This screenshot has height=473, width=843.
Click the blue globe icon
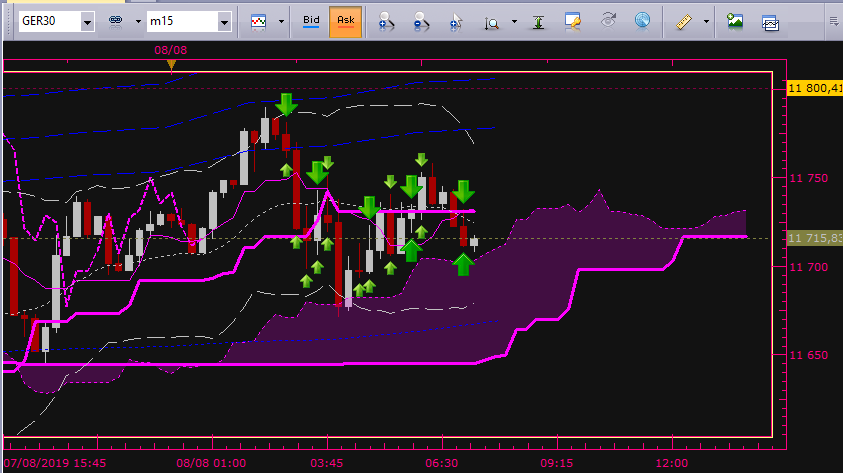pos(642,20)
